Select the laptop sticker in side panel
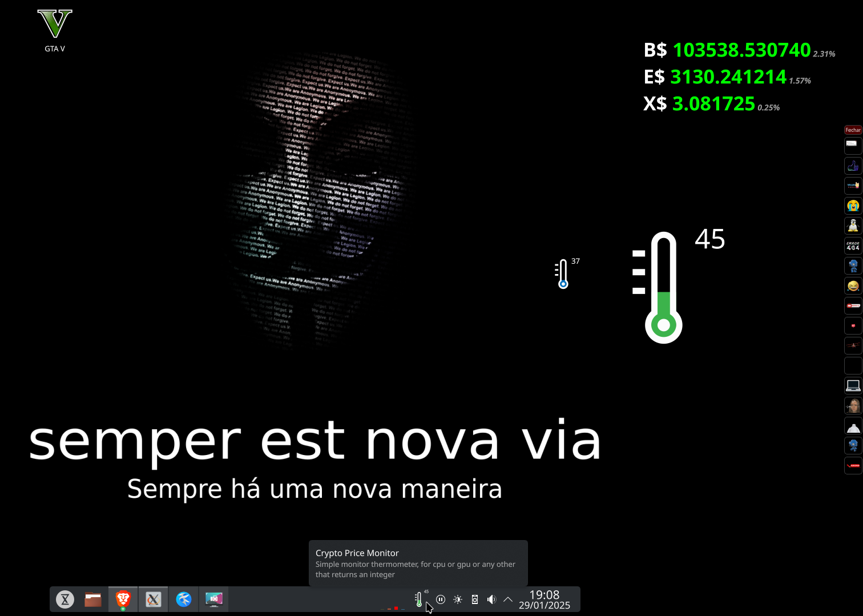Screen dimensions: 863x616 point(853,385)
